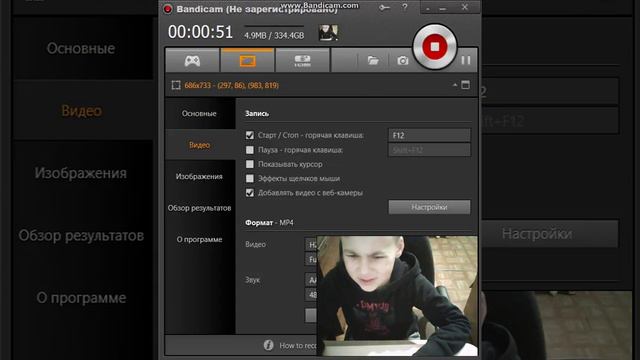Viewport: 640px width, 360px height.
Task: Enable the Пауза hotkey checkbox
Action: [x=250, y=150]
